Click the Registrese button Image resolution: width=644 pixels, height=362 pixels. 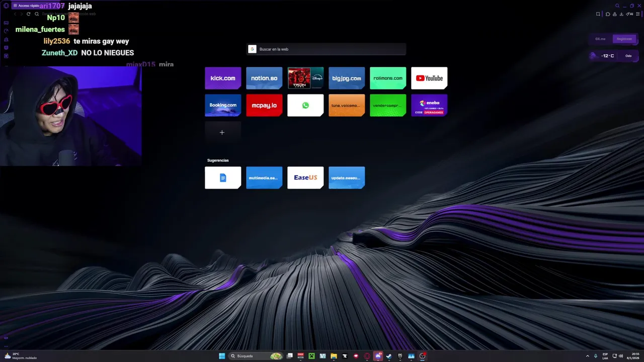click(x=624, y=39)
